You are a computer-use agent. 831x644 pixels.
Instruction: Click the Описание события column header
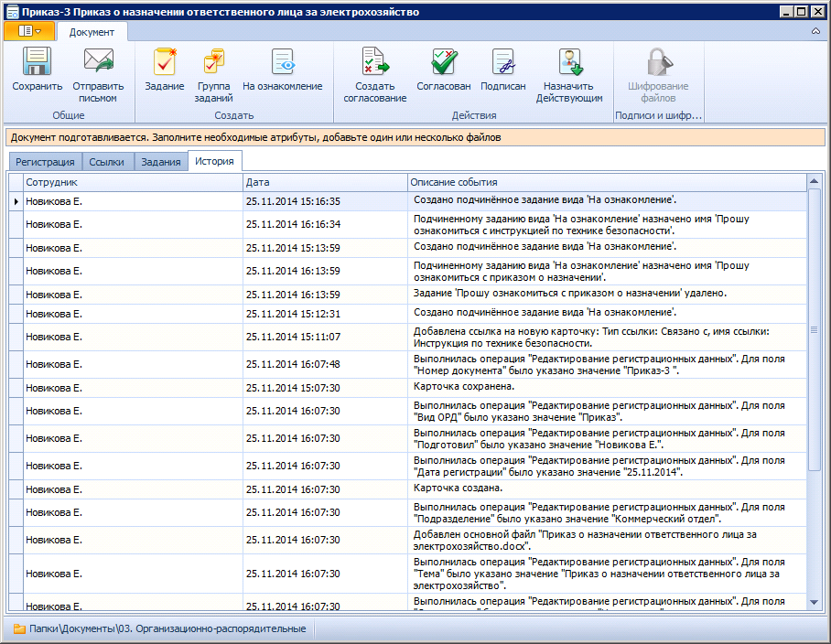605,182
